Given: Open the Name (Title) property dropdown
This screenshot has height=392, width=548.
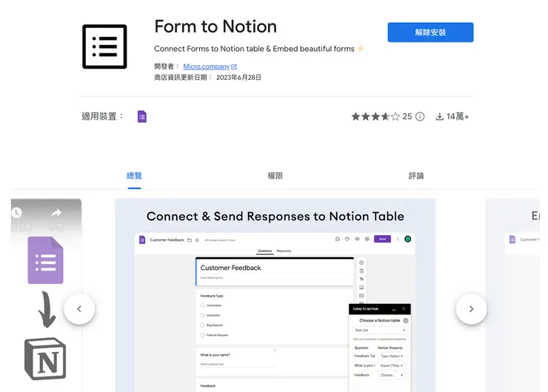Looking at the screenshot, I should pos(392,365).
